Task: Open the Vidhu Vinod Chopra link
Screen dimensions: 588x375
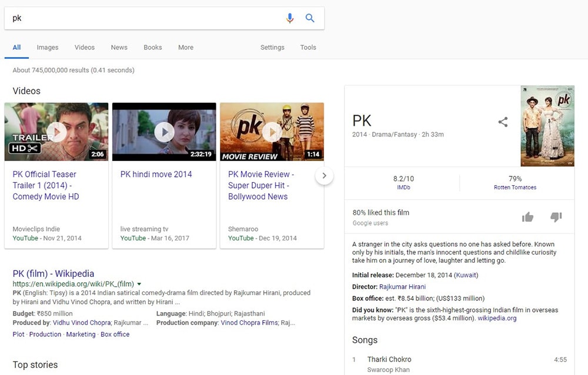Action: tap(82, 323)
